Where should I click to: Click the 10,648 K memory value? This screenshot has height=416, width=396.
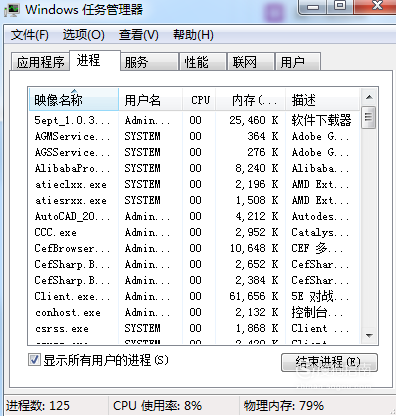[254, 248]
